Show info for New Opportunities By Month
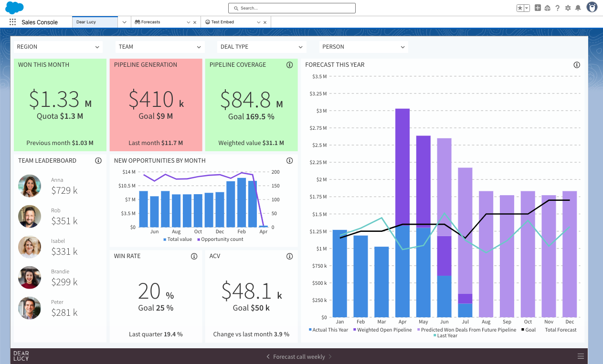Image resolution: width=603 pixels, height=364 pixels. tap(289, 161)
